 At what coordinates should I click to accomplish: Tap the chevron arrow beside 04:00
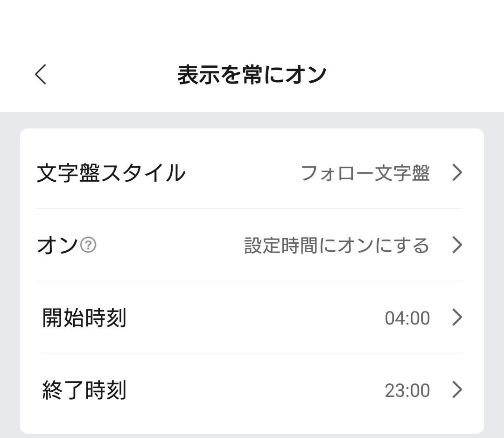point(457,318)
